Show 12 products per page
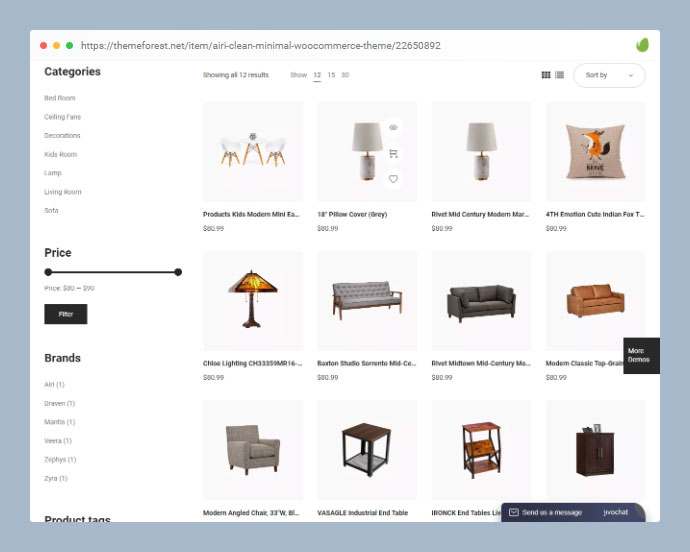 point(317,75)
